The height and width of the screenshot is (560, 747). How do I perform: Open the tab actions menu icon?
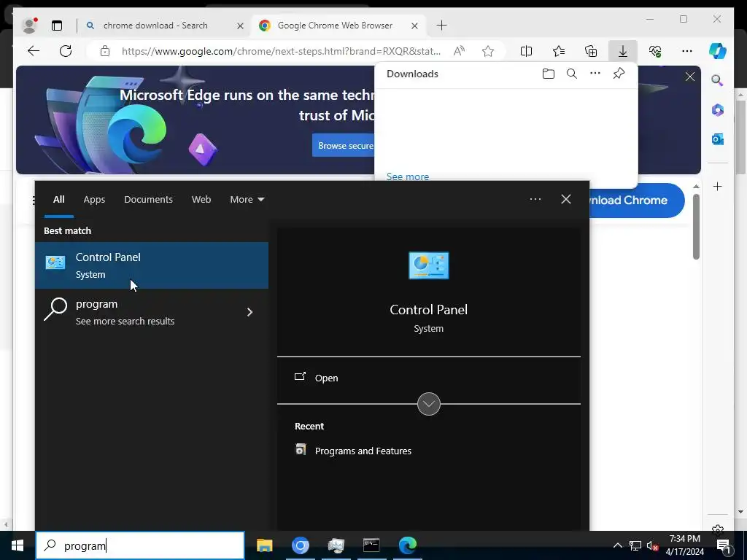tap(57, 26)
